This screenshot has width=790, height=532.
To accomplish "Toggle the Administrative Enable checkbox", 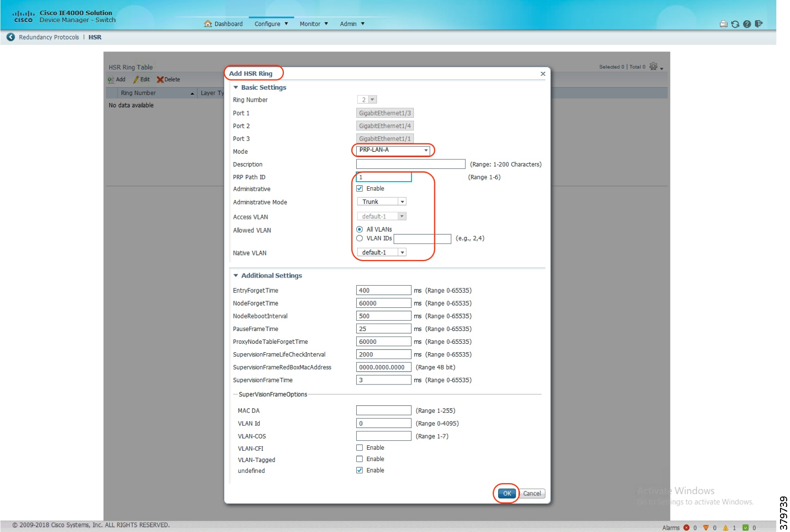I will tap(360, 189).
